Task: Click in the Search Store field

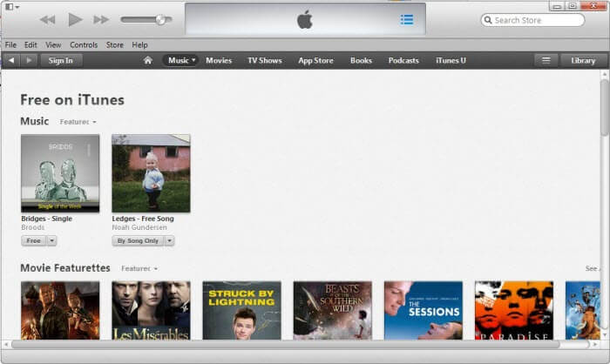Action: pos(532,20)
